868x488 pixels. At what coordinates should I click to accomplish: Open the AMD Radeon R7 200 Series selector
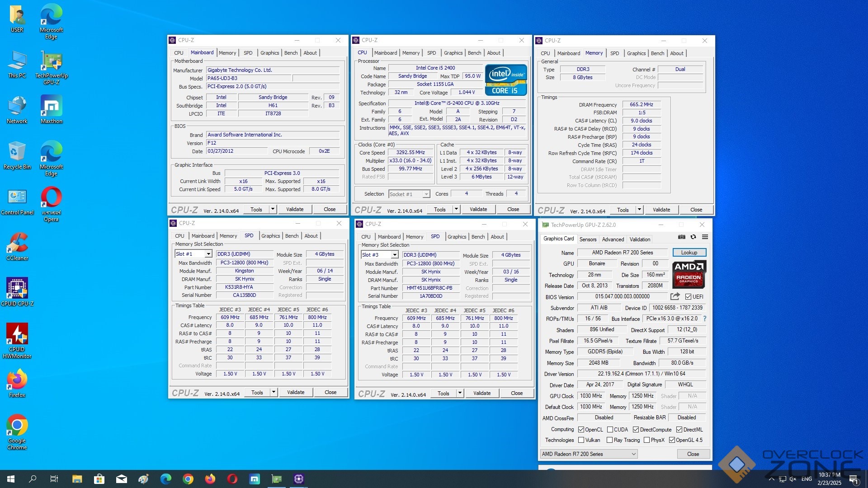[x=589, y=454]
